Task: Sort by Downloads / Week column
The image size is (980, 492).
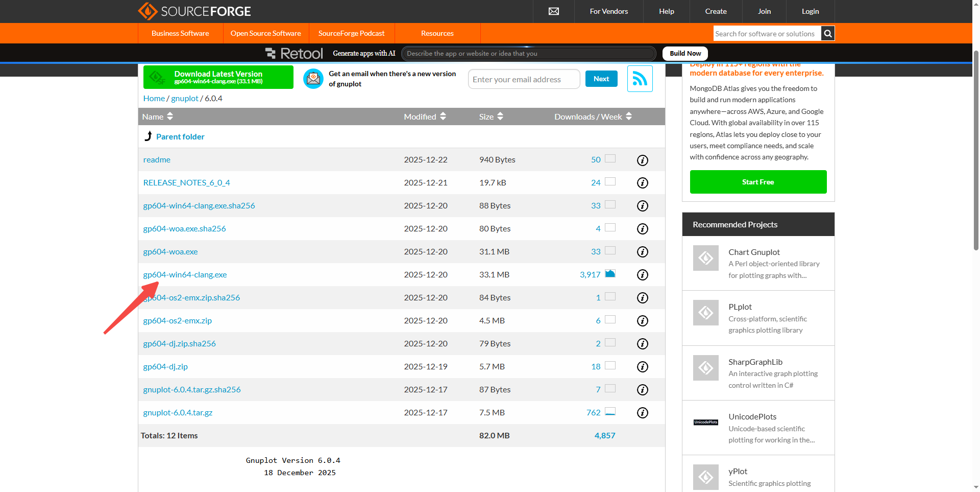Action: click(593, 116)
